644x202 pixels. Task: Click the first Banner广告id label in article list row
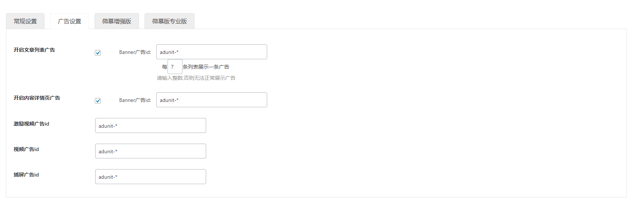coord(135,52)
